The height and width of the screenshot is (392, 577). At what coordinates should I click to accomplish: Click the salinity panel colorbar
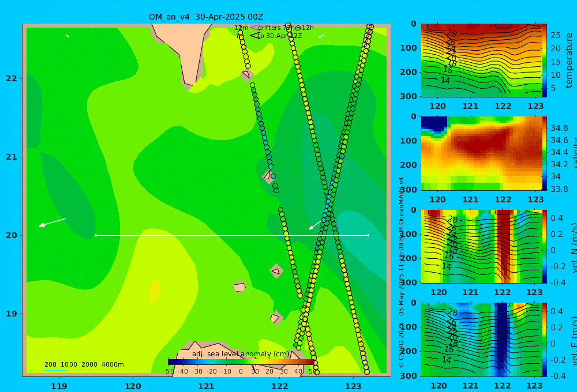(x=544, y=153)
